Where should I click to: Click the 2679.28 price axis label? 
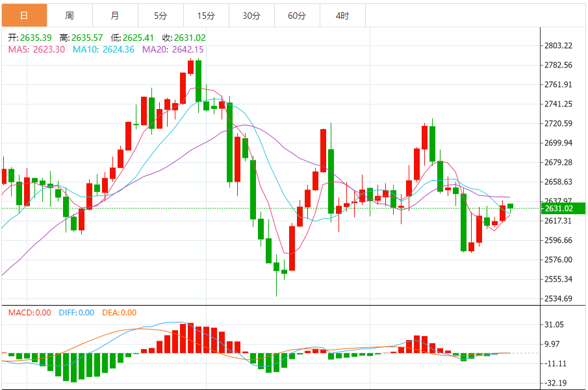[558, 163]
